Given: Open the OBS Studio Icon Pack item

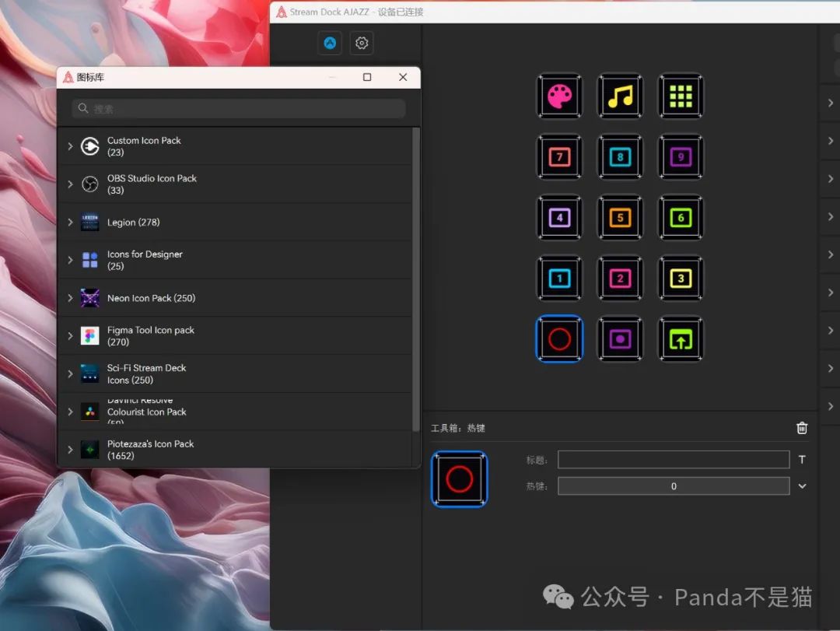Looking at the screenshot, I should point(152,184).
